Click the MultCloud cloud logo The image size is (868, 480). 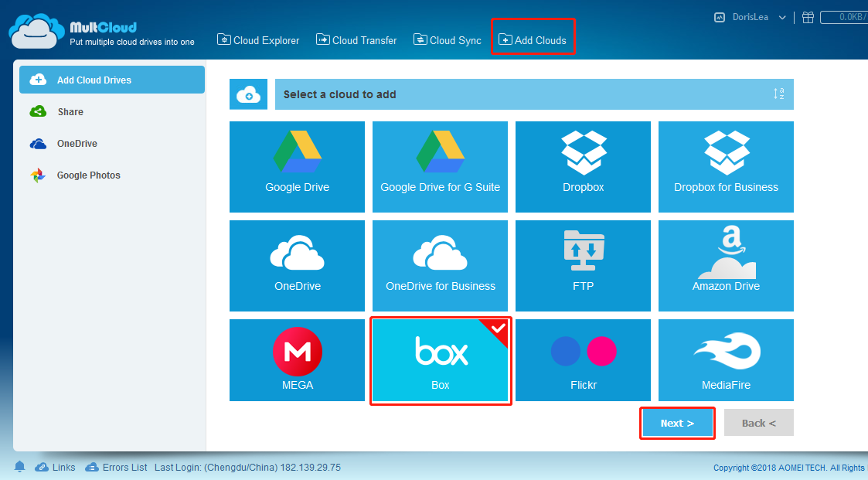pos(36,31)
